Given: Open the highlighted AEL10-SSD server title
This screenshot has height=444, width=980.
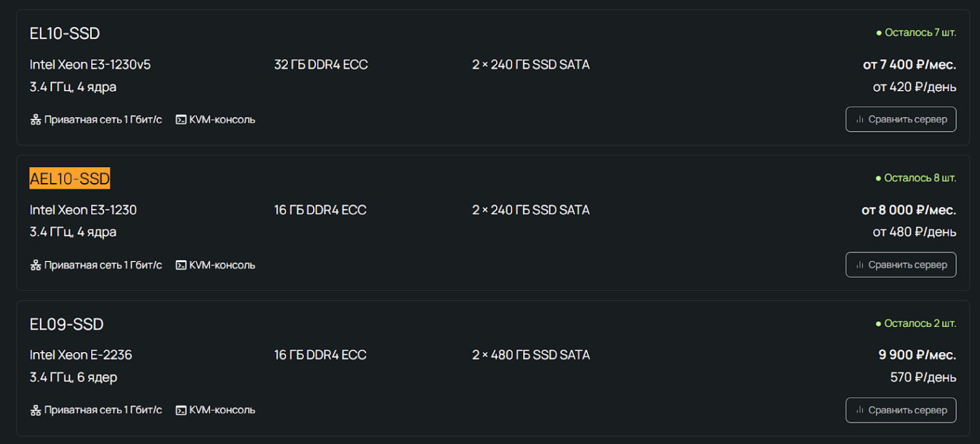Looking at the screenshot, I should tap(70, 179).
